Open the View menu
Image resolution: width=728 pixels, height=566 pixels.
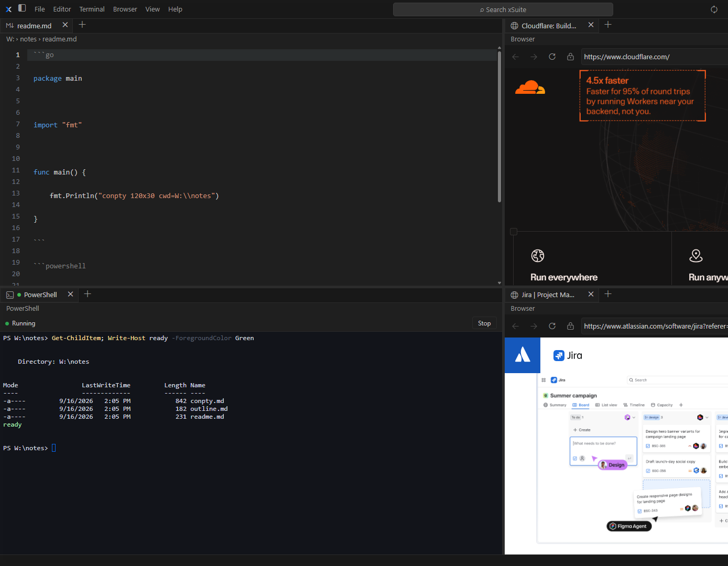coord(153,9)
